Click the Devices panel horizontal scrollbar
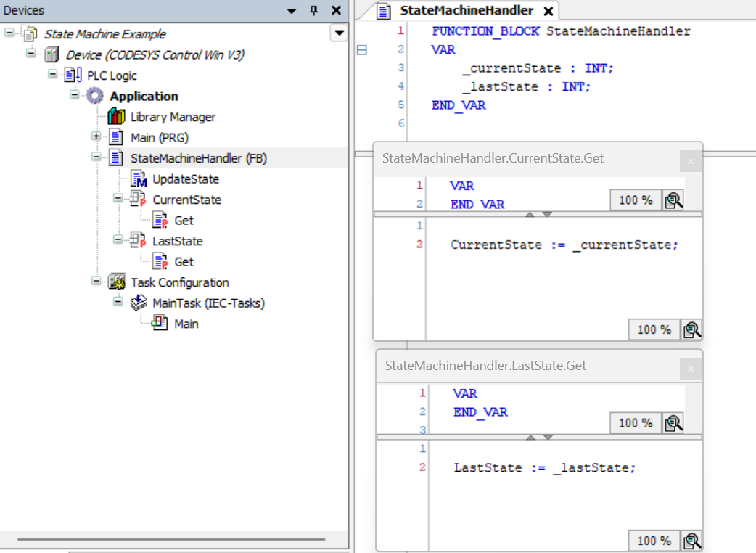This screenshot has width=756, height=553. [171, 539]
